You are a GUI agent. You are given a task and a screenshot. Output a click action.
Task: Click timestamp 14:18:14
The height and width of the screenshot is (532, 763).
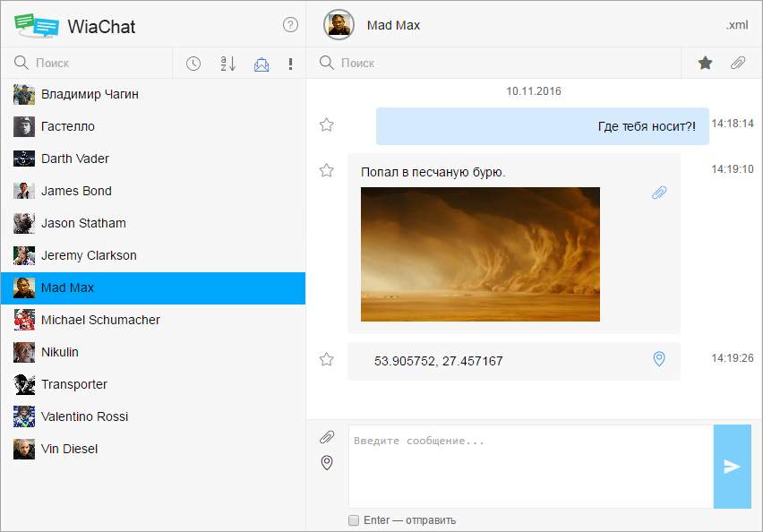click(733, 124)
